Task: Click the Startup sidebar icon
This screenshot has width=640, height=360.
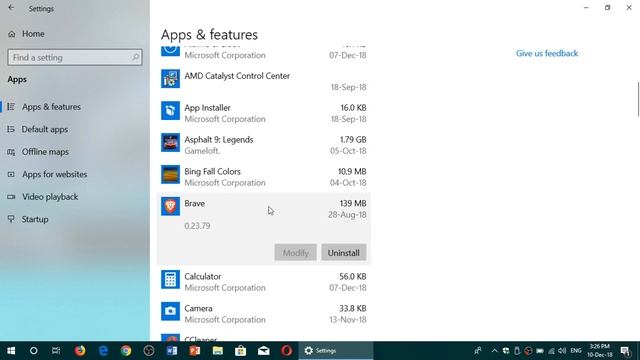Action: coord(11,219)
